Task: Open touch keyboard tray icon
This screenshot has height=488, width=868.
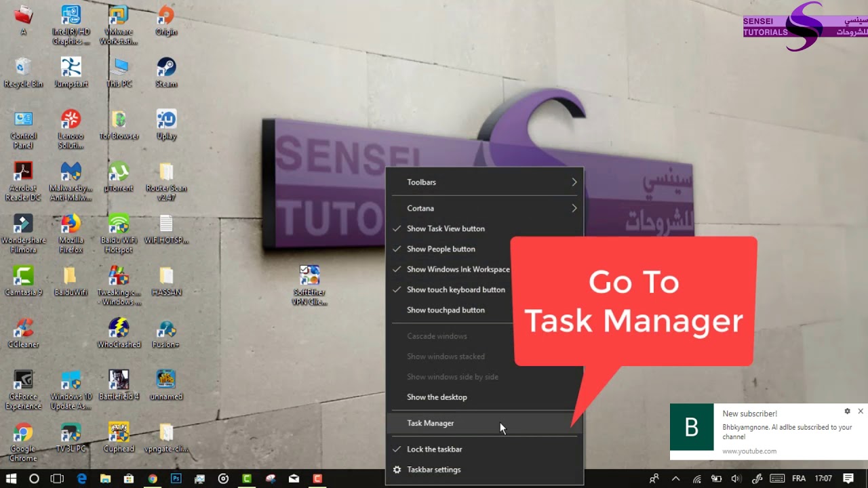Action: point(778,479)
